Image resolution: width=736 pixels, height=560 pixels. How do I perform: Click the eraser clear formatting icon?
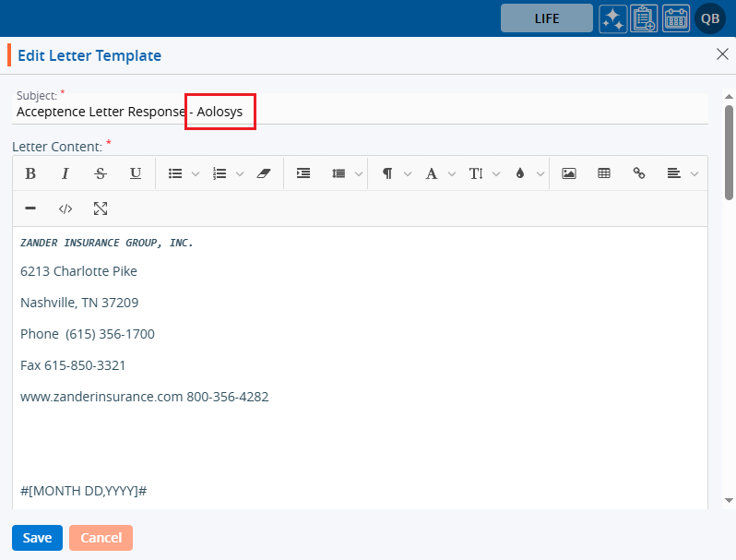point(264,173)
